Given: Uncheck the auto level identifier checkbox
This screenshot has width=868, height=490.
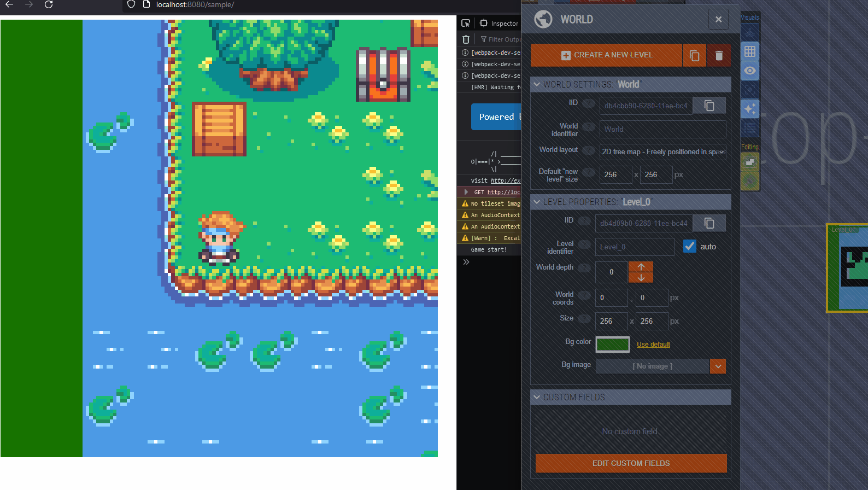Looking at the screenshot, I should [x=689, y=247].
